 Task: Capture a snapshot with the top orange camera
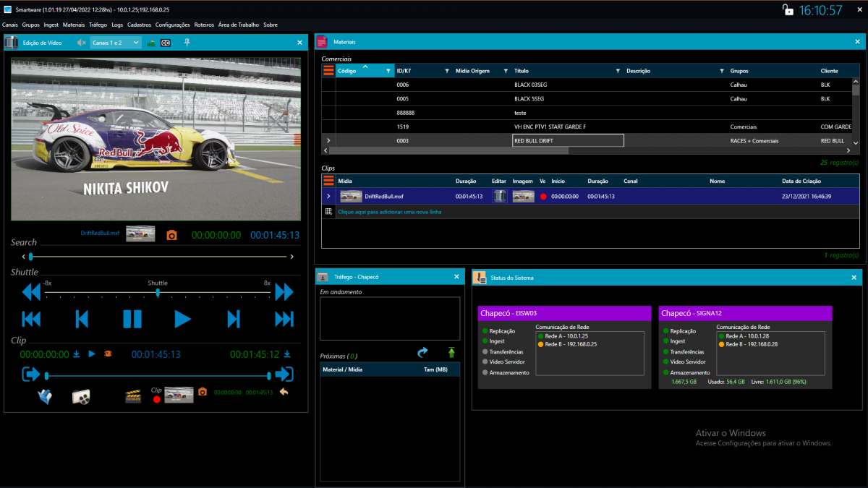[172, 235]
